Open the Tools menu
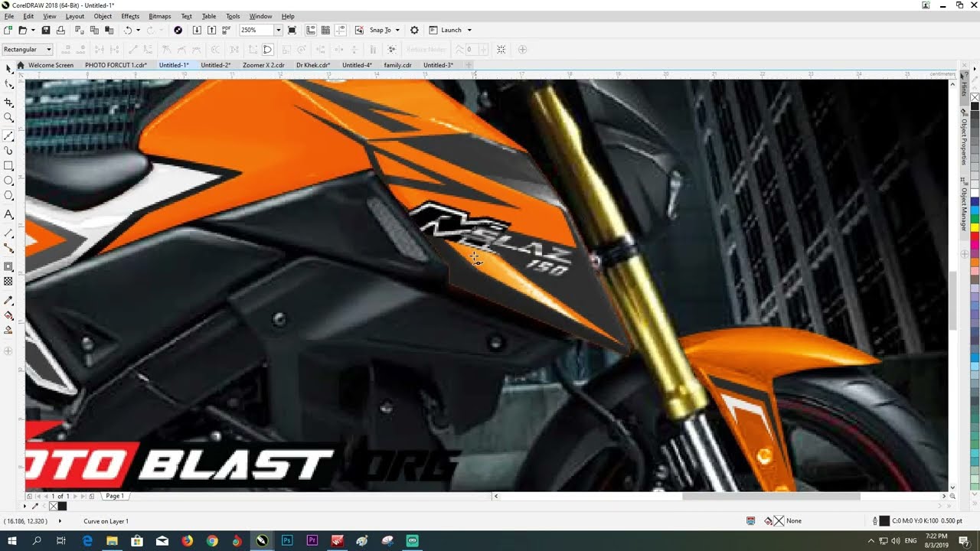 pos(233,16)
